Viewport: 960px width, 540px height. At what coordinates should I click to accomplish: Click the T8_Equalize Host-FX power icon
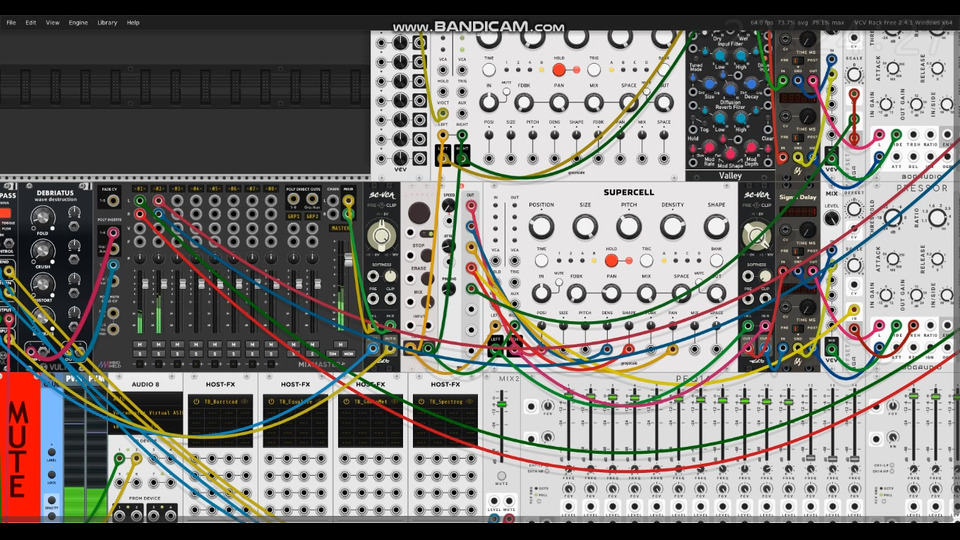271,402
